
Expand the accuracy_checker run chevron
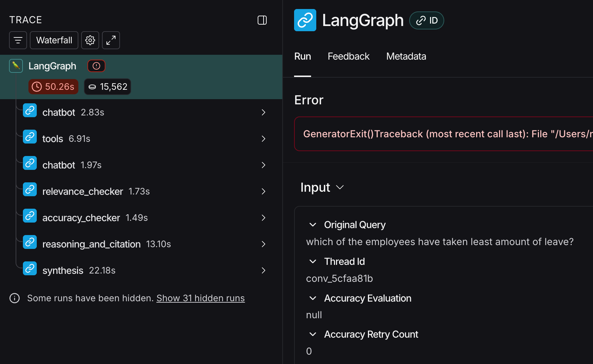[x=264, y=218]
